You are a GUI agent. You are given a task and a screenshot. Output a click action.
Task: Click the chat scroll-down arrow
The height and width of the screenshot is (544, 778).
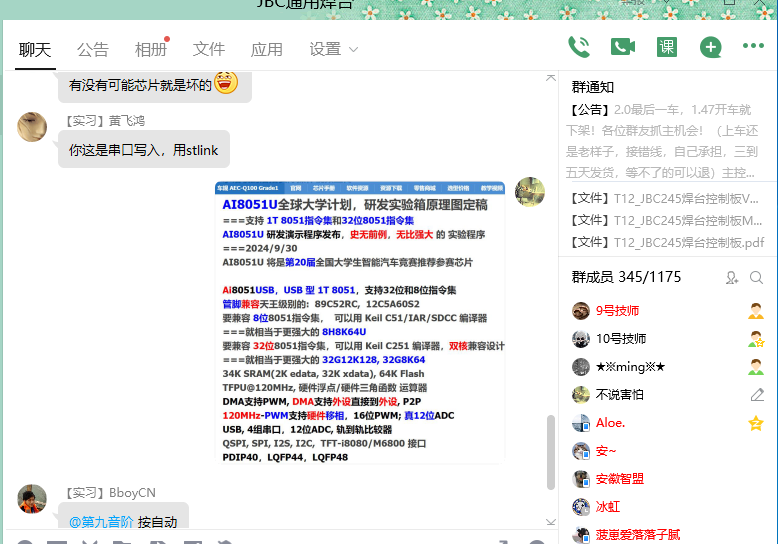(550, 522)
